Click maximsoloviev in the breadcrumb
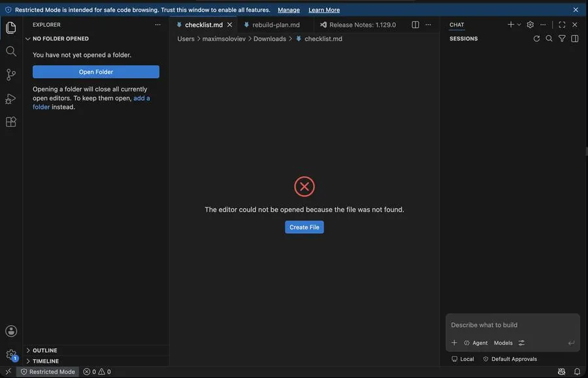The image size is (588, 378). pos(224,39)
